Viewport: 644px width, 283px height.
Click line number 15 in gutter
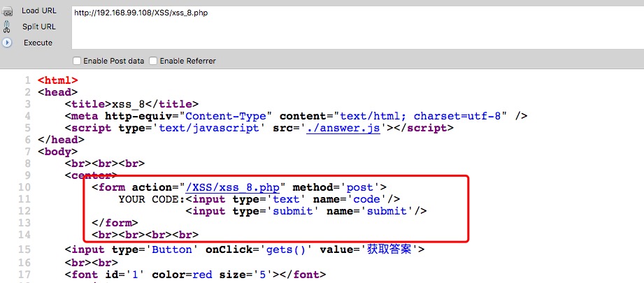(x=24, y=249)
